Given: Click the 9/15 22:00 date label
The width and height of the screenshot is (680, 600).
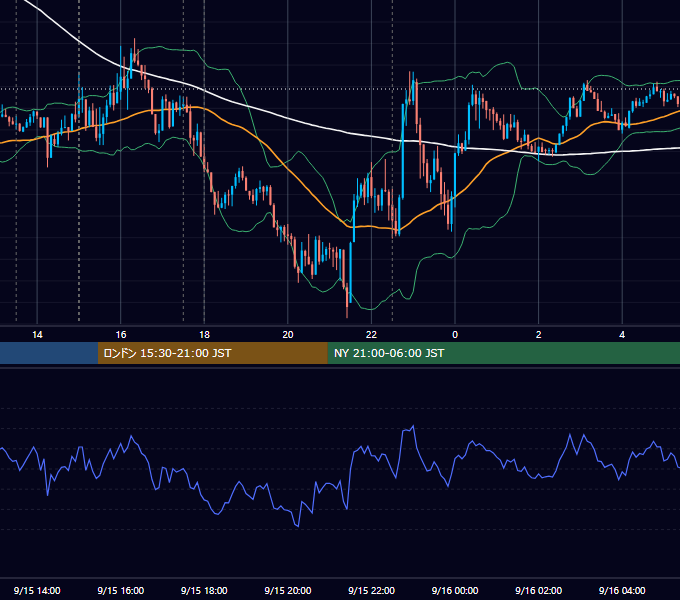Looking at the screenshot, I should [x=371, y=590].
